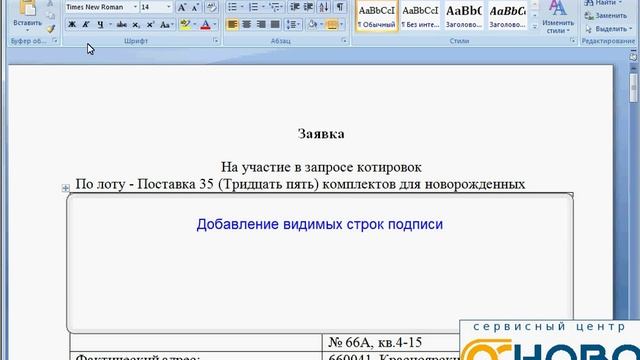Open the line spacing options
Viewport: 640px width, 360px height.
tap(293, 25)
